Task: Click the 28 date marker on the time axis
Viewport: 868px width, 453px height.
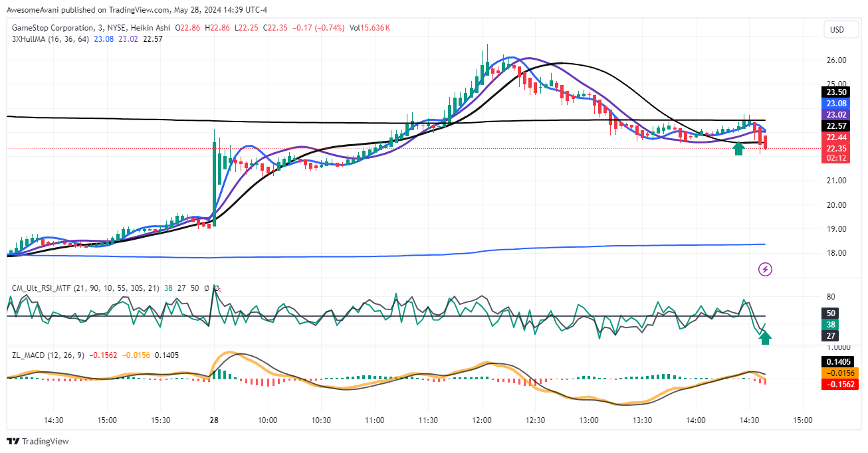Action: [x=214, y=420]
